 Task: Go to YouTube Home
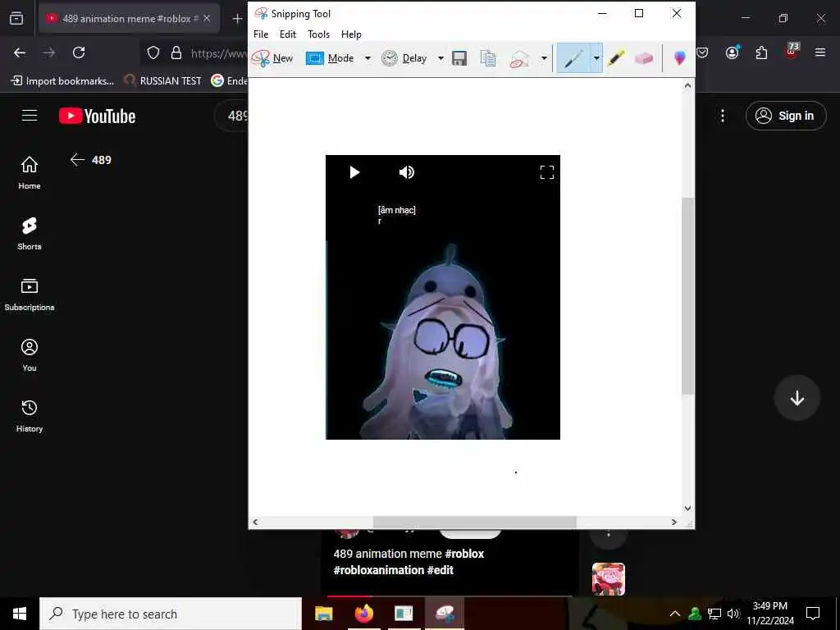pyautogui.click(x=30, y=172)
